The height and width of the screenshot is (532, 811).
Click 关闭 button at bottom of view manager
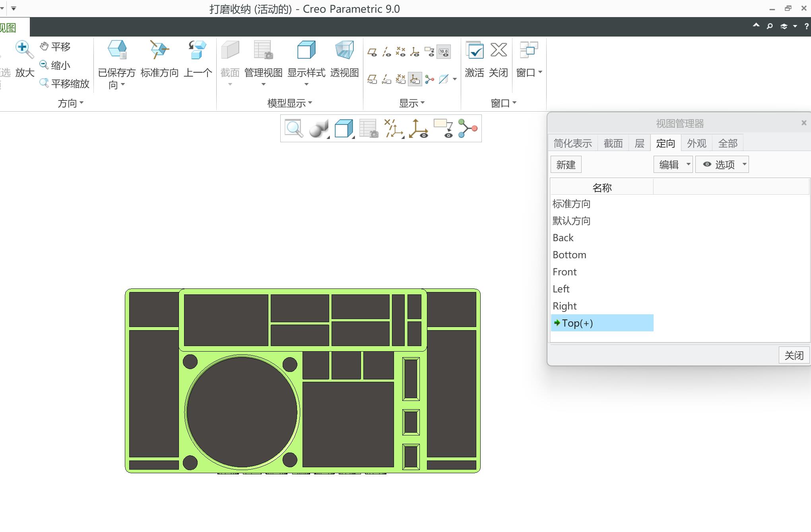pos(794,355)
